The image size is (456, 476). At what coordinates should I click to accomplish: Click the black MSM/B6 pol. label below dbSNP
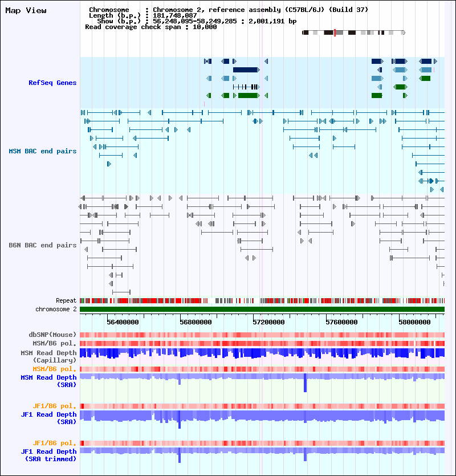click(x=55, y=343)
